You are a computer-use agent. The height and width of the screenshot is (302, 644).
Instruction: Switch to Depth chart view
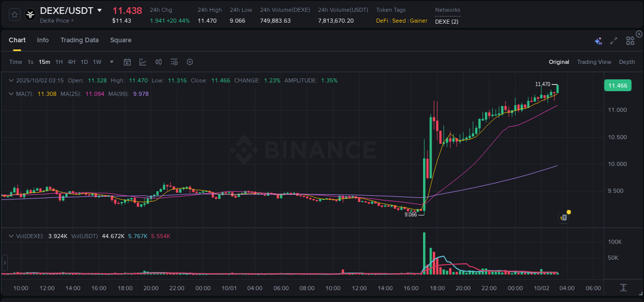click(627, 62)
